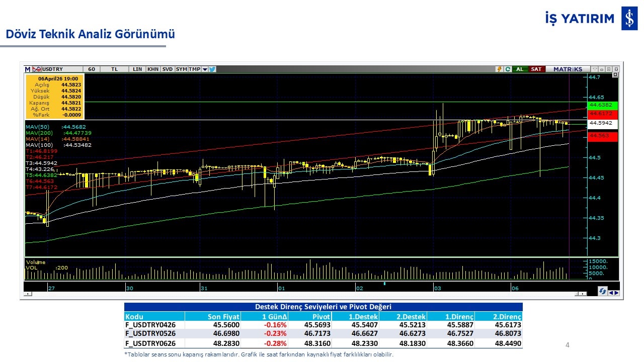The image size is (644, 362).
Task: Click the Matriks M logo icon
Action: 28,69
